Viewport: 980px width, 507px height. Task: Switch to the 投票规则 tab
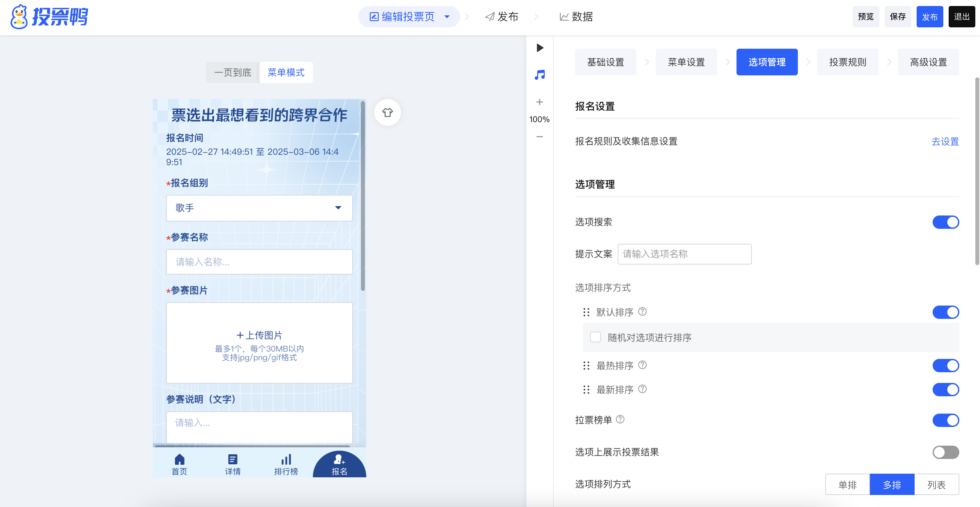click(x=848, y=62)
